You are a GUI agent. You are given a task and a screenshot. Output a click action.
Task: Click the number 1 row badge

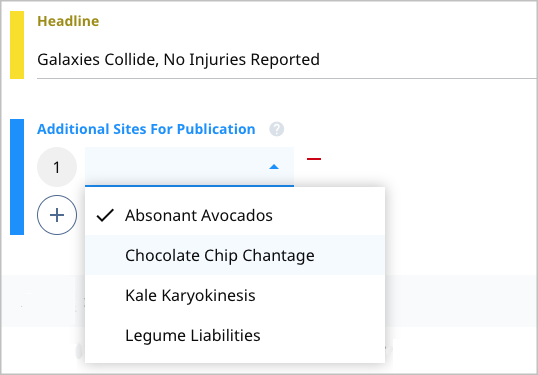pyautogui.click(x=57, y=167)
